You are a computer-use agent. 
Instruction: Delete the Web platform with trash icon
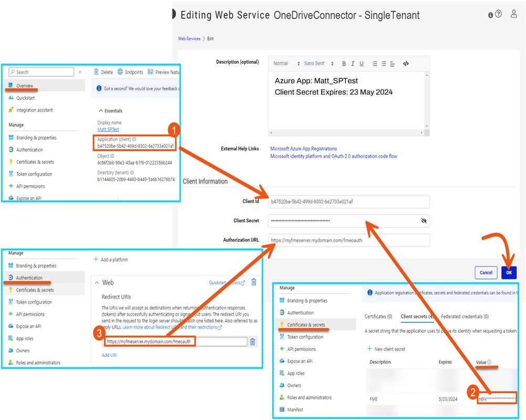(254, 282)
